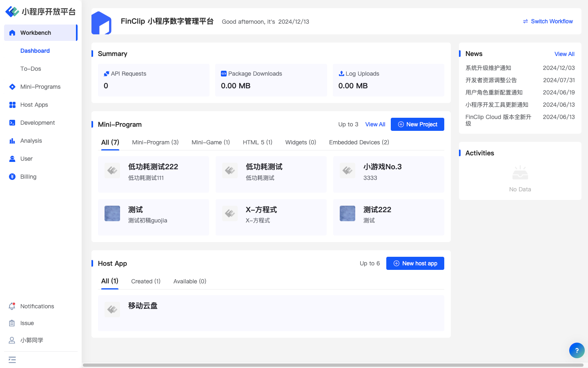Open Notifications bell icon
The width and height of the screenshot is (588, 368).
tap(12, 306)
